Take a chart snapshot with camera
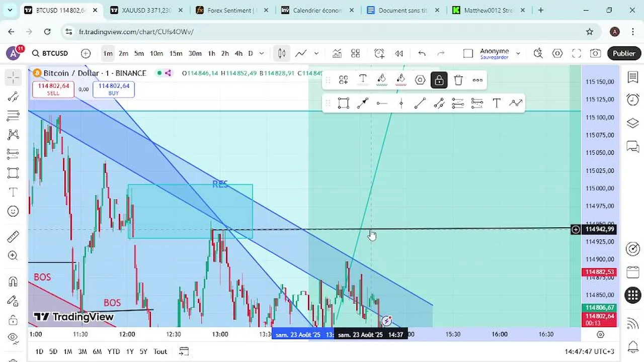 point(596,53)
